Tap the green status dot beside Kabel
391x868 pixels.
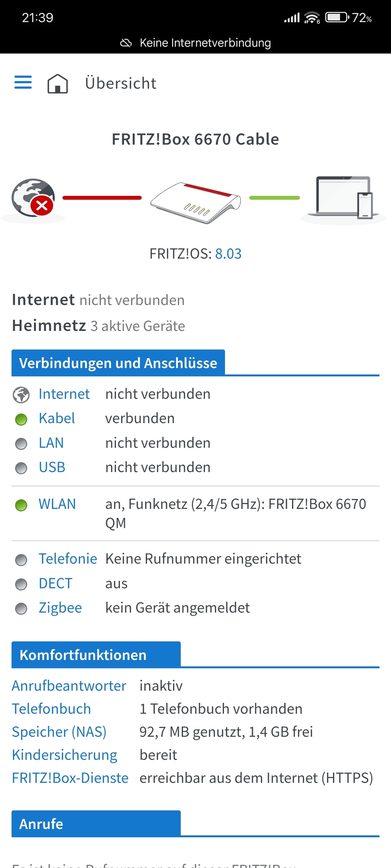tap(21, 419)
